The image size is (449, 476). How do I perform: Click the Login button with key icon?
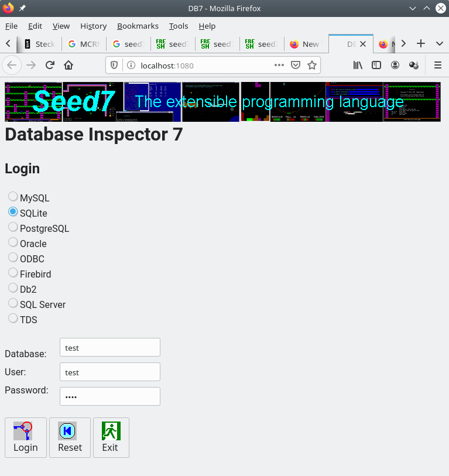26,437
